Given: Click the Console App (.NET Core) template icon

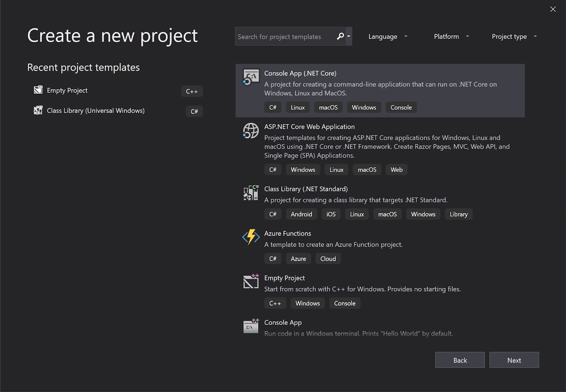Looking at the screenshot, I should pyautogui.click(x=251, y=77).
